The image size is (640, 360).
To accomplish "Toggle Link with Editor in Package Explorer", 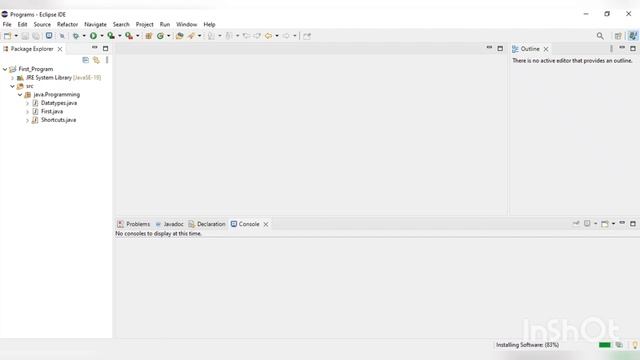I will coord(96,60).
